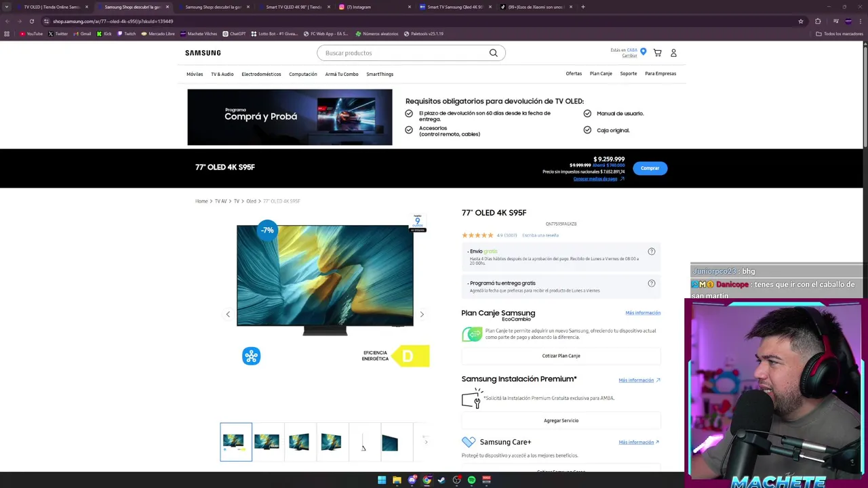Click Cotizar Plan Canje button

pyautogui.click(x=561, y=356)
